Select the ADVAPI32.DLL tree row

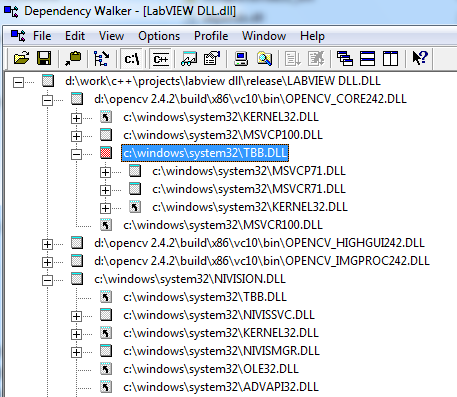click(221, 387)
